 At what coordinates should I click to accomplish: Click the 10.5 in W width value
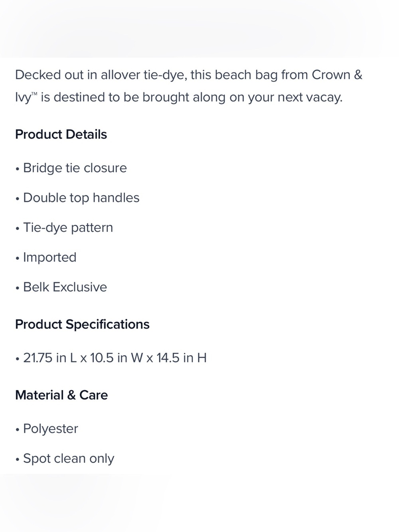coord(117,358)
